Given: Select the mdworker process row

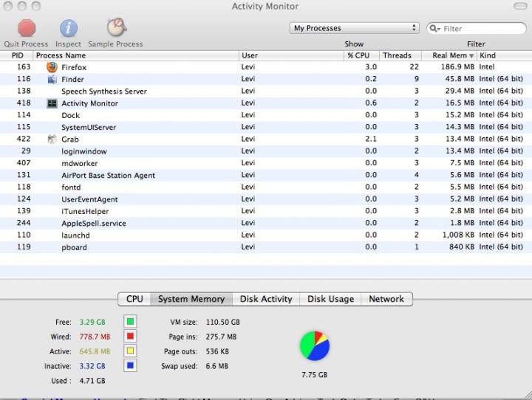Looking at the screenshot, I should tap(266, 163).
